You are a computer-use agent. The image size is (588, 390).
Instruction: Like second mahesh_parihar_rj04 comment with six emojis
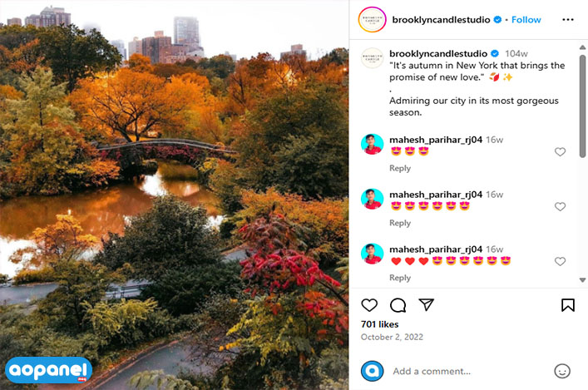click(x=560, y=206)
